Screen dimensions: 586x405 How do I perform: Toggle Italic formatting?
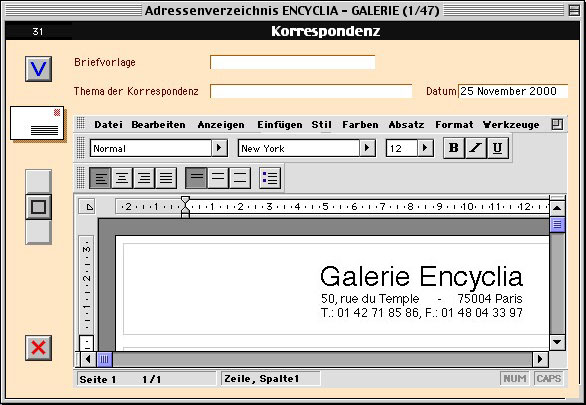[475, 148]
